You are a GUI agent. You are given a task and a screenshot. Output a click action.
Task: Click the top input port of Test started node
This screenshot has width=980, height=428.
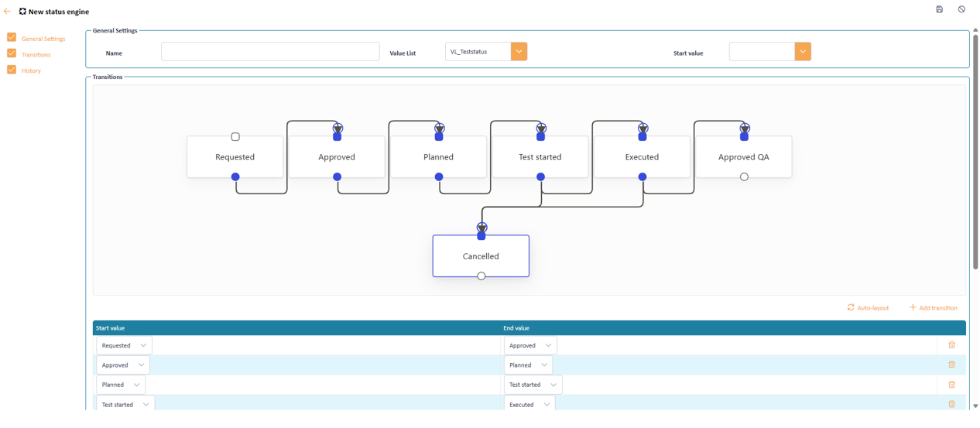tap(540, 137)
